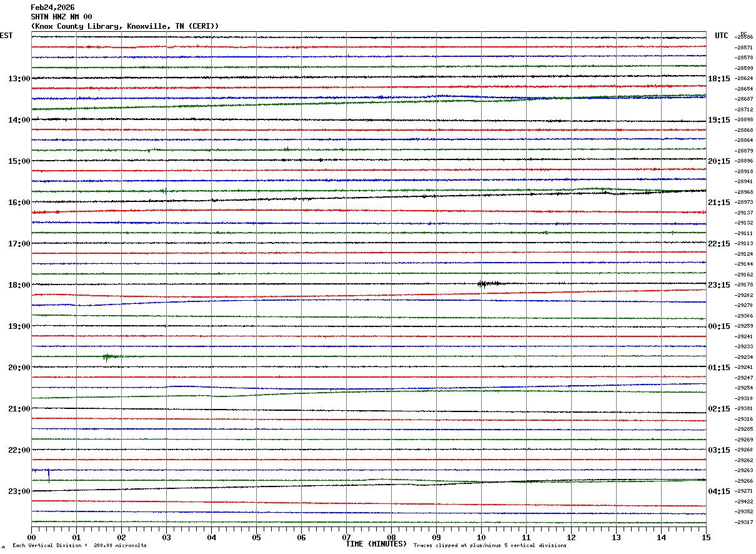Image resolution: width=756 pixels, height=554 pixels.
Task: Click the DC offset value "-29310"
Action: click(744, 398)
